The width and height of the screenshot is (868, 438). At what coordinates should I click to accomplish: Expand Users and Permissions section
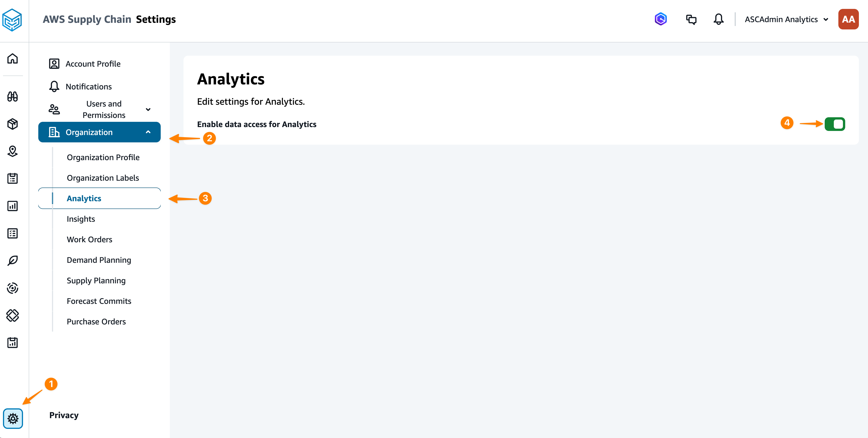point(99,109)
